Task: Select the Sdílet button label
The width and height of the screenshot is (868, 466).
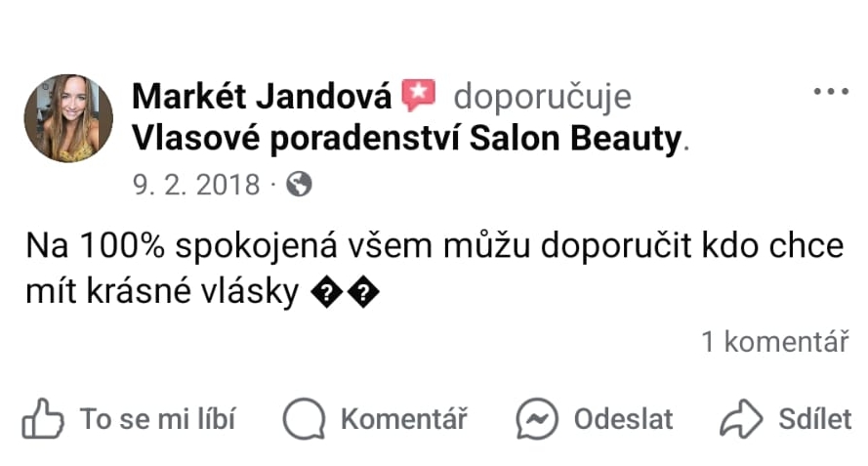Action: [815, 419]
